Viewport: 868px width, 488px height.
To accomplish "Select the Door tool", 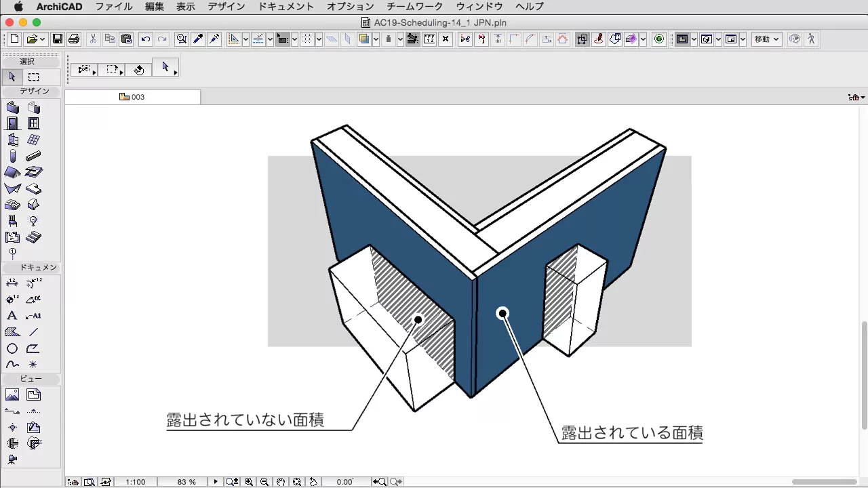I will tap(12, 123).
